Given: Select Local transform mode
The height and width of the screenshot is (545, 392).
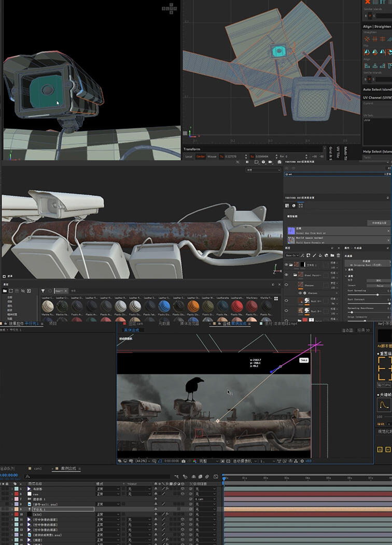Looking at the screenshot, I should coord(189,157).
